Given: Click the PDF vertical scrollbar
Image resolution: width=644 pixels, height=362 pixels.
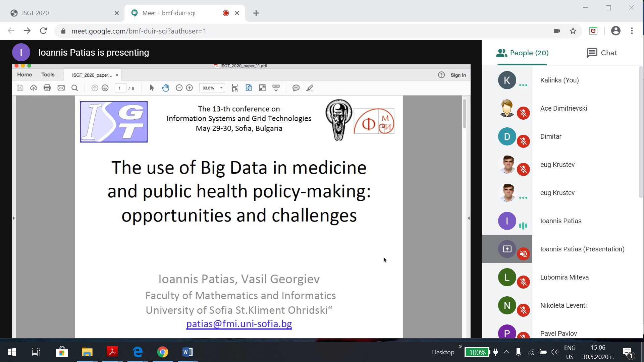Looking at the screenshot, I should [465, 113].
